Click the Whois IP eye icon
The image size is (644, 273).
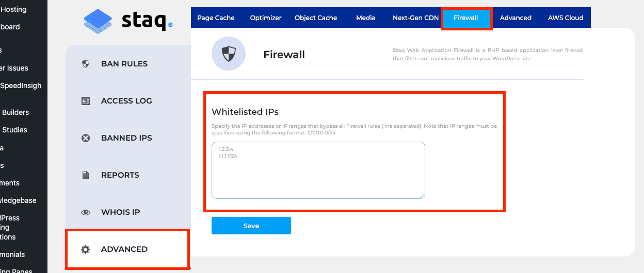(86, 212)
